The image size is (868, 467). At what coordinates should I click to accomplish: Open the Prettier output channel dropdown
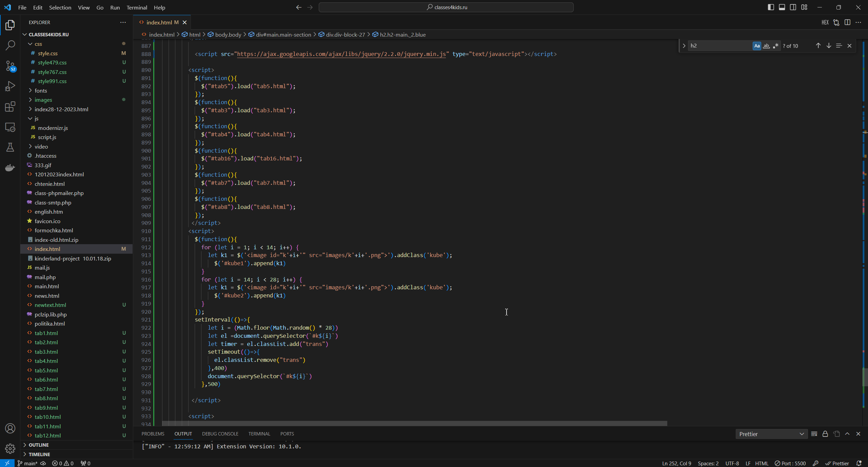(771, 434)
